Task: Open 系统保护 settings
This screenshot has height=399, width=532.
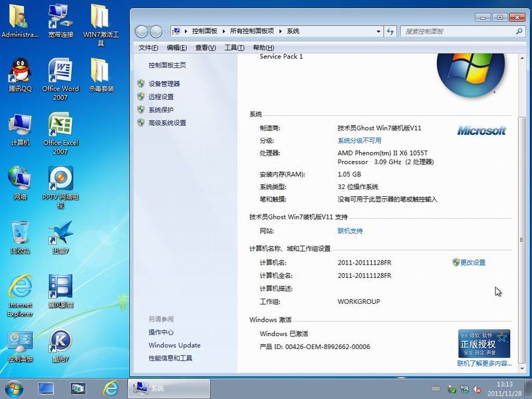Action: [x=161, y=110]
